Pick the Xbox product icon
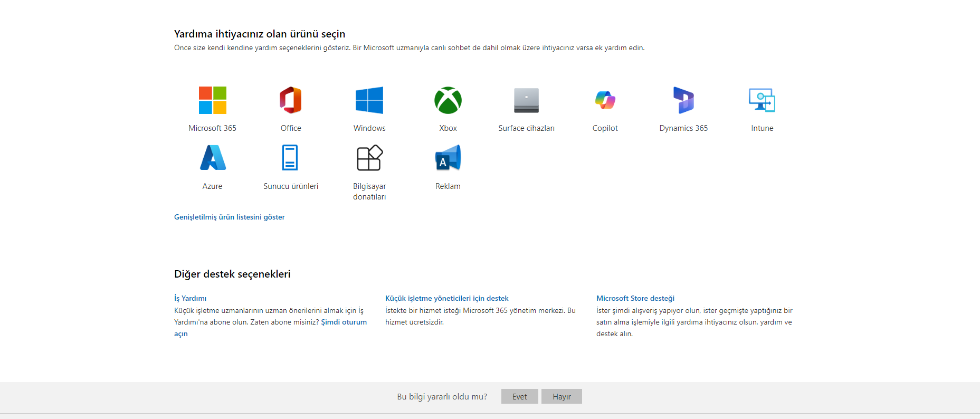This screenshot has width=980, height=419. pyautogui.click(x=448, y=100)
